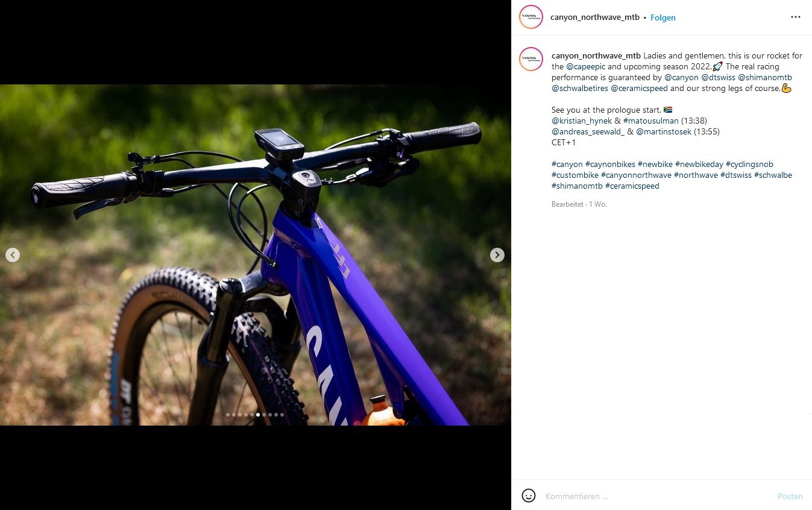Viewport: 812px width, 510px height.
Task: Click the bike photo in the carousel
Action: click(256, 255)
